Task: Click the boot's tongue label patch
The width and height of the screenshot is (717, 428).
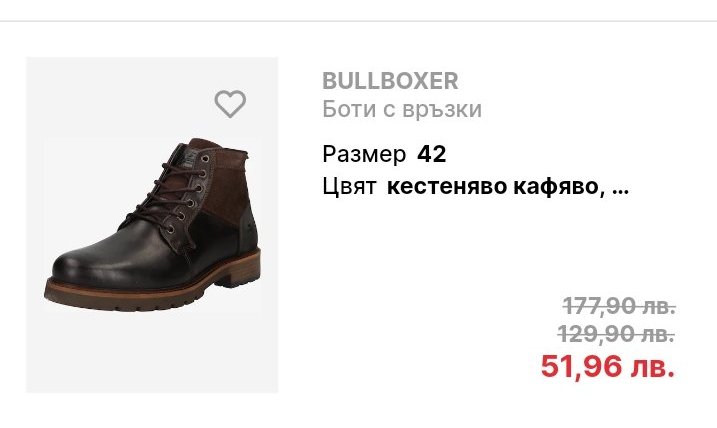Action: tap(189, 156)
